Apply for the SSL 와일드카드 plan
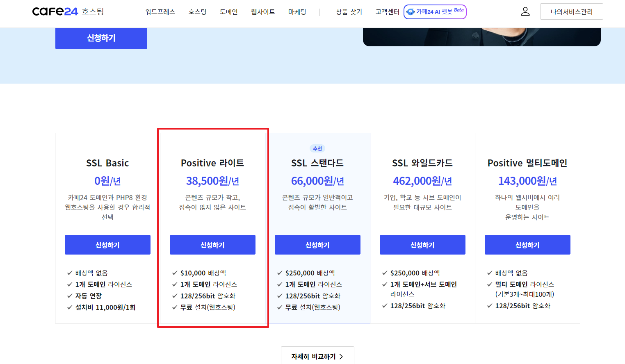This screenshot has height=364, width=625. click(x=422, y=245)
